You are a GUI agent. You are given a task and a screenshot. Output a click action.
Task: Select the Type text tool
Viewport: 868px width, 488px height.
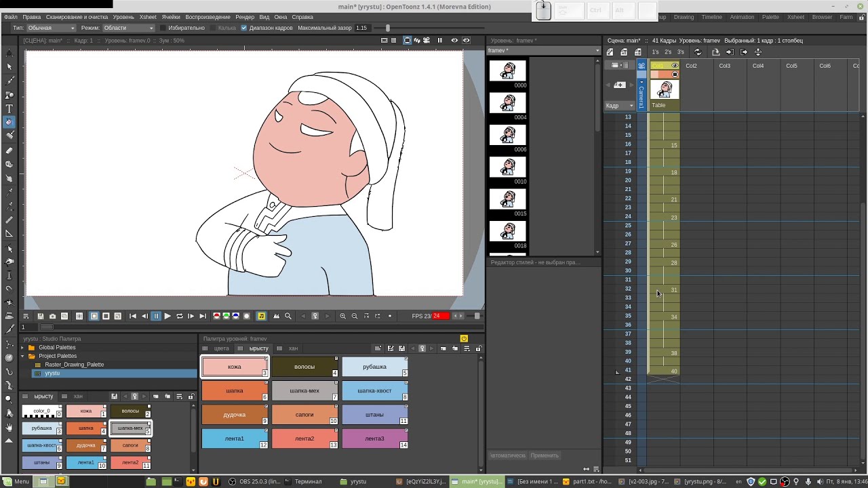[x=9, y=108]
